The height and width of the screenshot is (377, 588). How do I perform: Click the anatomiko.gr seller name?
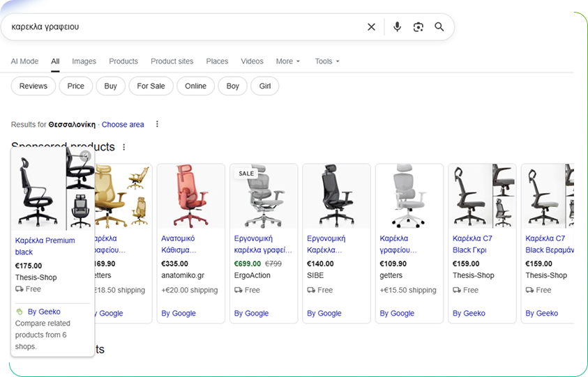[x=183, y=275]
